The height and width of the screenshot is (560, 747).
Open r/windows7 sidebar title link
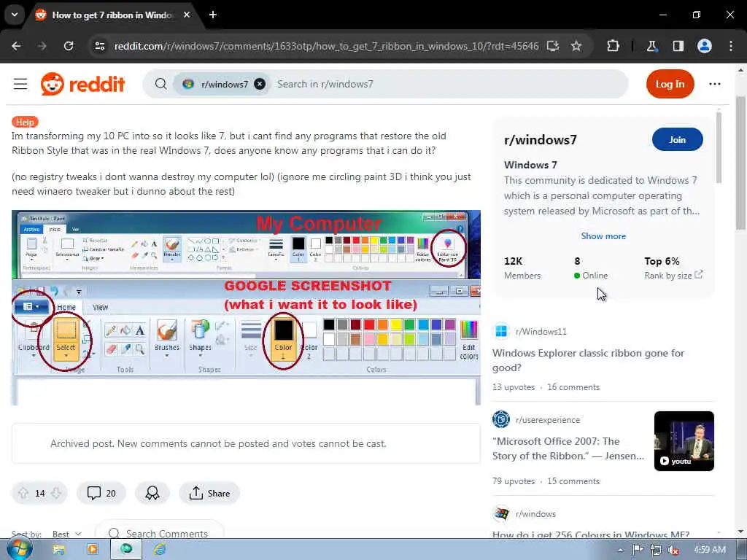541,139
